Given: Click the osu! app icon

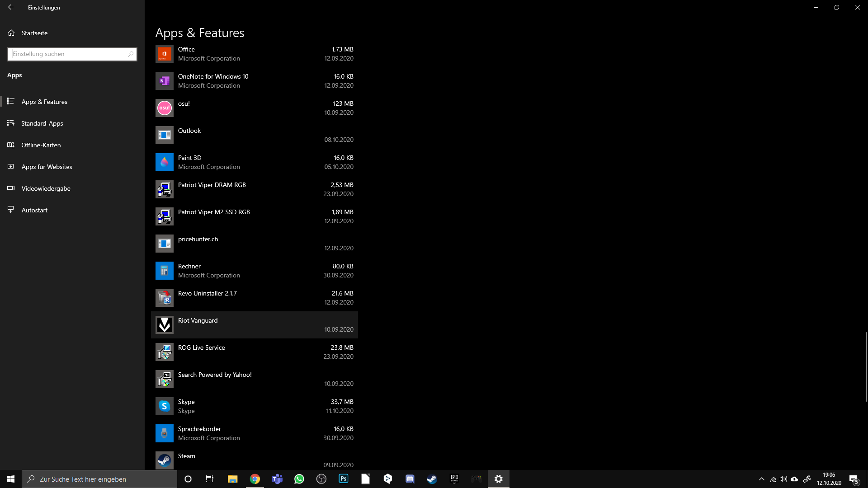Looking at the screenshot, I should tap(164, 108).
